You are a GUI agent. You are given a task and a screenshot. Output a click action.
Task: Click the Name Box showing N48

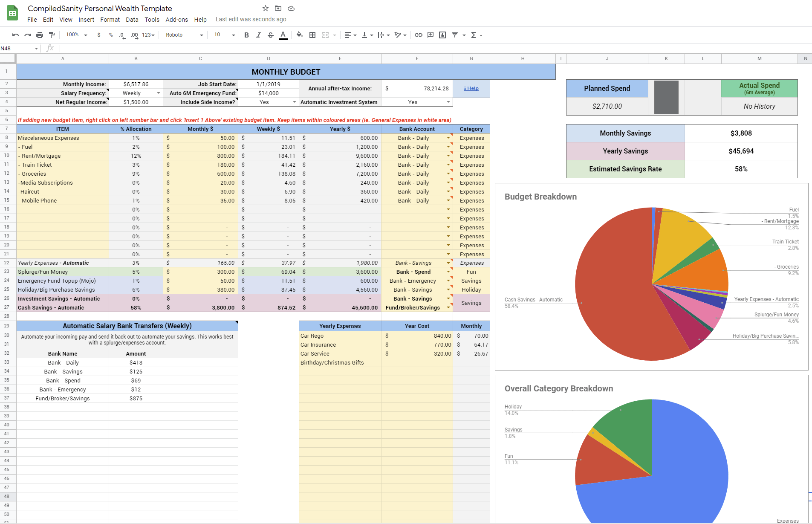point(17,48)
